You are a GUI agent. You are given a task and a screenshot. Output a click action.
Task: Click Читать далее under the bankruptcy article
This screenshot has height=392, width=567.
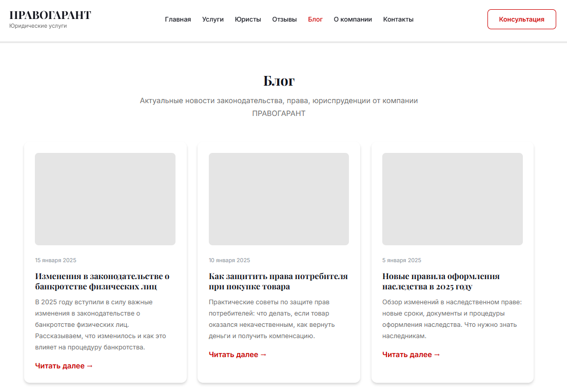click(64, 366)
